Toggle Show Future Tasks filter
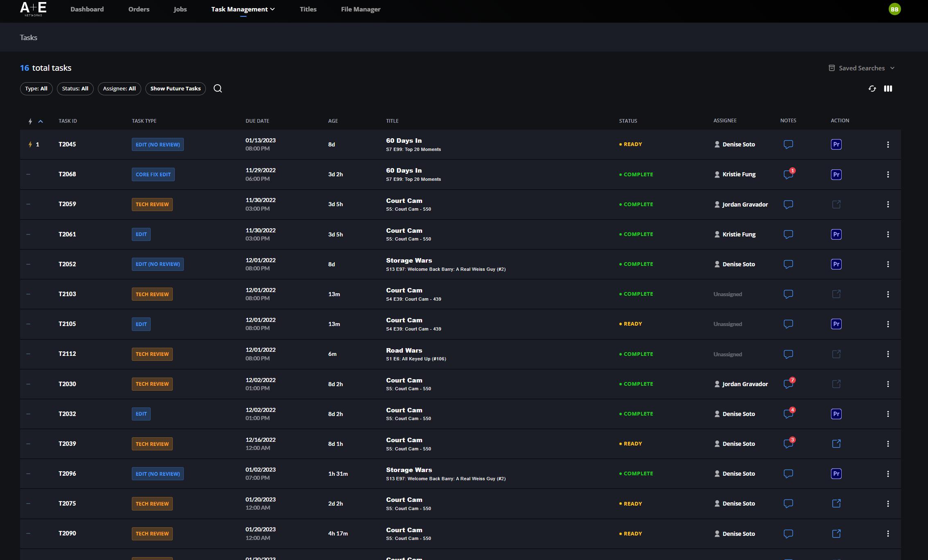The image size is (928, 560). click(x=175, y=88)
